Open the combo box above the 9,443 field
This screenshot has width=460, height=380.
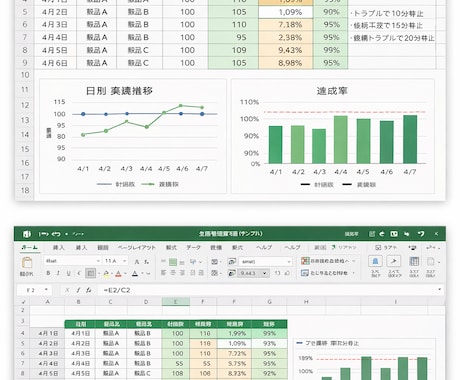coord(265,262)
